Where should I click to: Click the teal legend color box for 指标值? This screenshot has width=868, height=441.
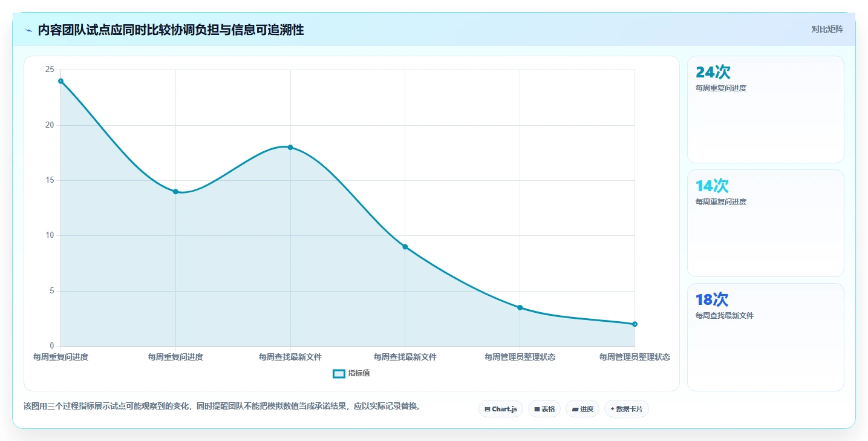339,374
